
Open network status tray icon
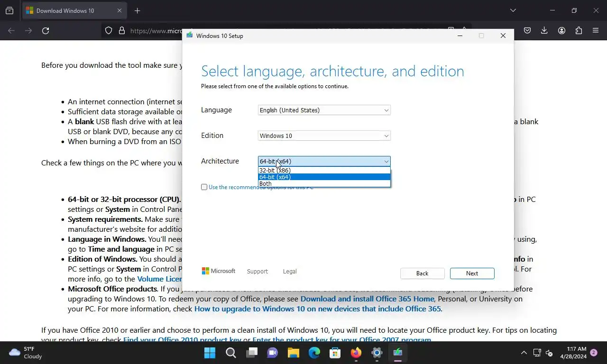537,353
